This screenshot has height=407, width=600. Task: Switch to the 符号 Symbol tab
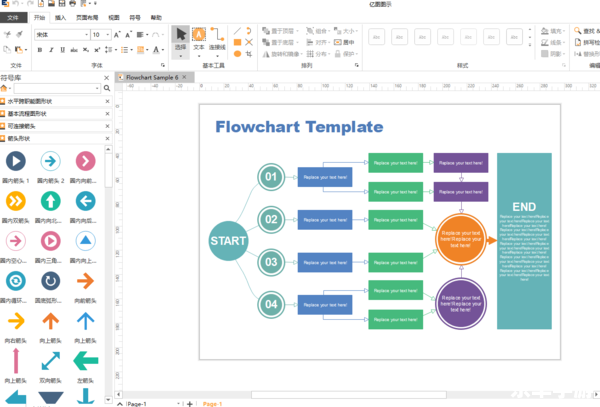135,18
